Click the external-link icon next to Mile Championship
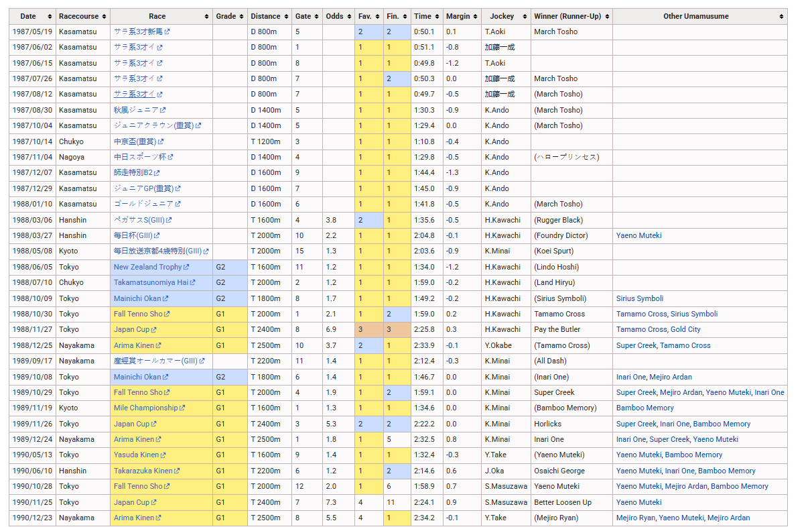 click(x=183, y=408)
